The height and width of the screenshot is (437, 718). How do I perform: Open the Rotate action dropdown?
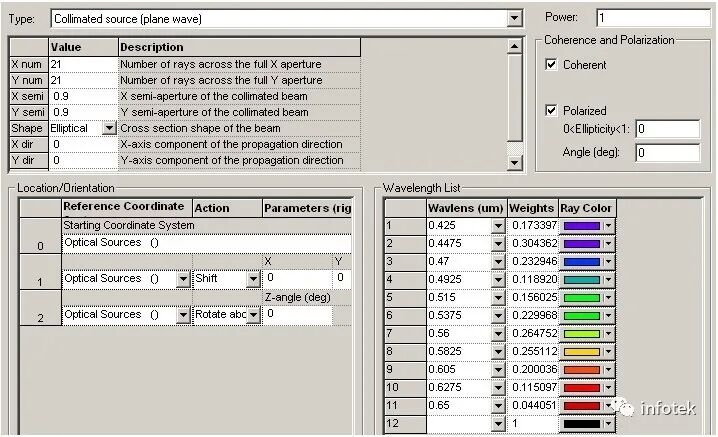point(253,315)
